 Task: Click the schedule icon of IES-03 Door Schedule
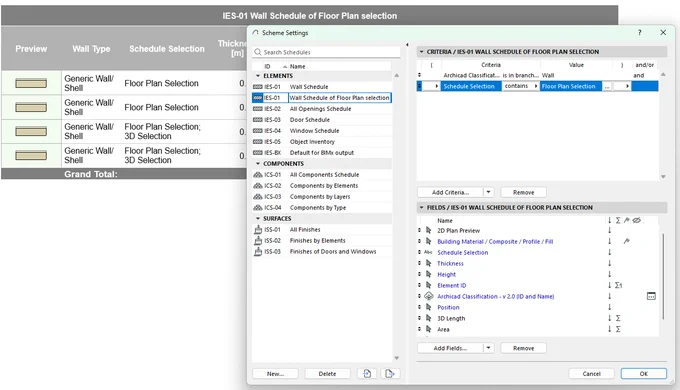(x=258, y=120)
